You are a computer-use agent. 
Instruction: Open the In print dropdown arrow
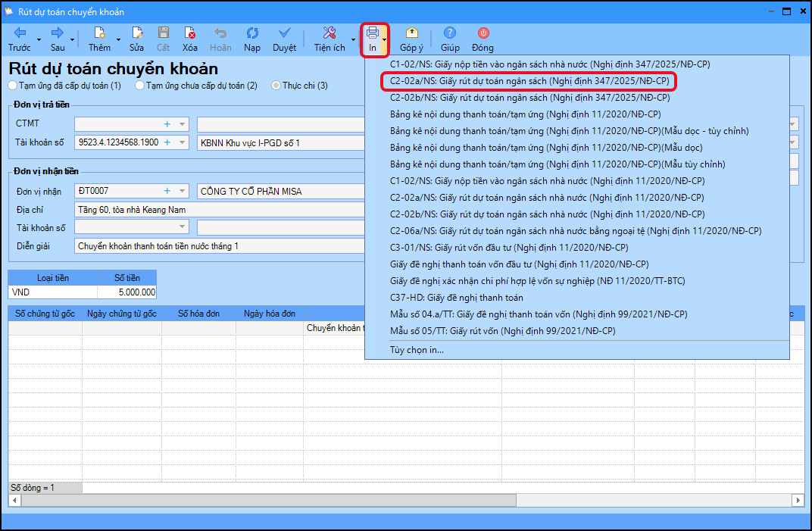(384, 40)
